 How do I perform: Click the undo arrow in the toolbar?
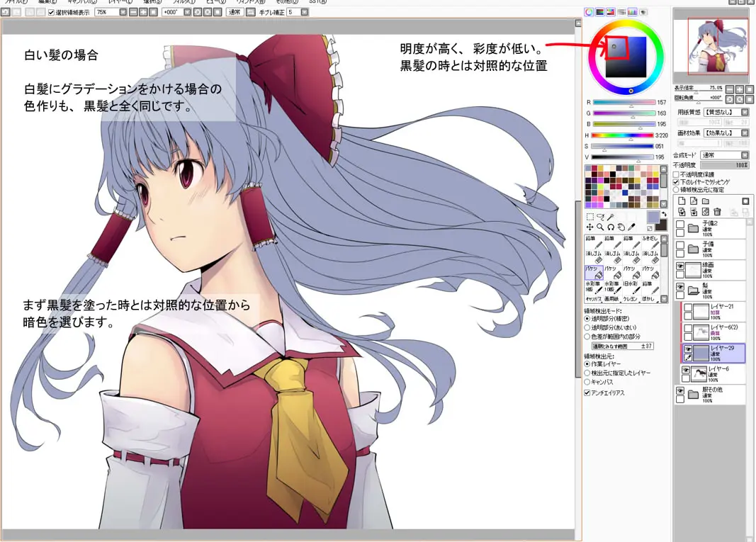pos(6,12)
